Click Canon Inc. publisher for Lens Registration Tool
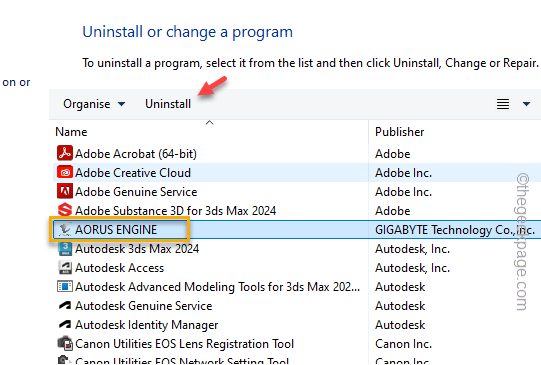Viewport: 541px width, 365px height. coord(403,344)
